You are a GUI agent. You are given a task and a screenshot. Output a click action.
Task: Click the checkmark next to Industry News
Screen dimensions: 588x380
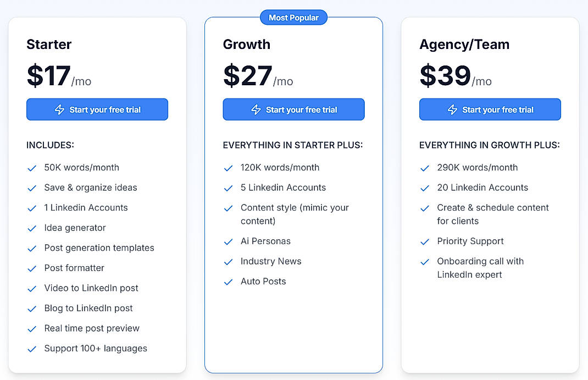pyautogui.click(x=228, y=261)
